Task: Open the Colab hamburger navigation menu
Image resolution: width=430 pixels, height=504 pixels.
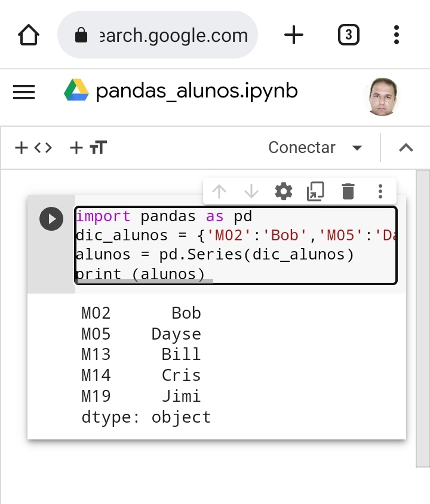Action: pos(24,92)
